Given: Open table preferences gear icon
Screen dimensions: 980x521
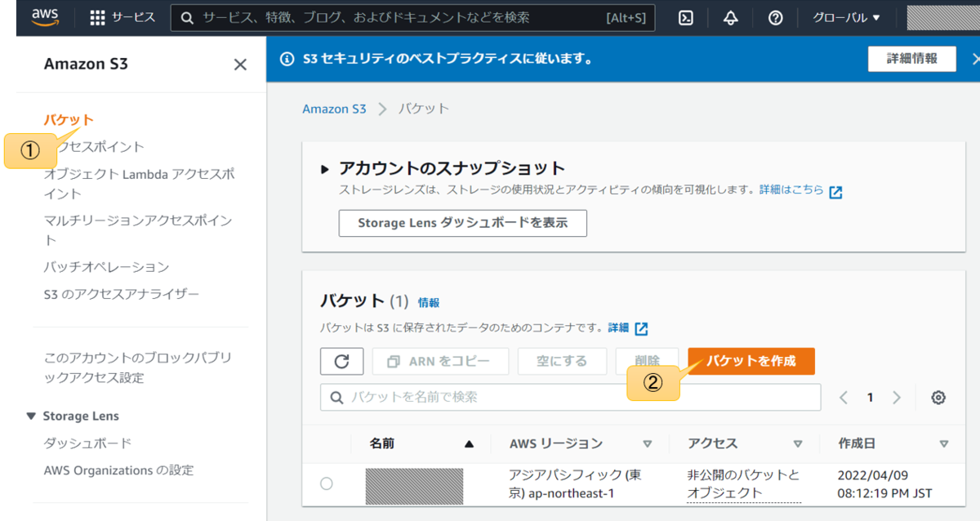Looking at the screenshot, I should pyautogui.click(x=938, y=398).
